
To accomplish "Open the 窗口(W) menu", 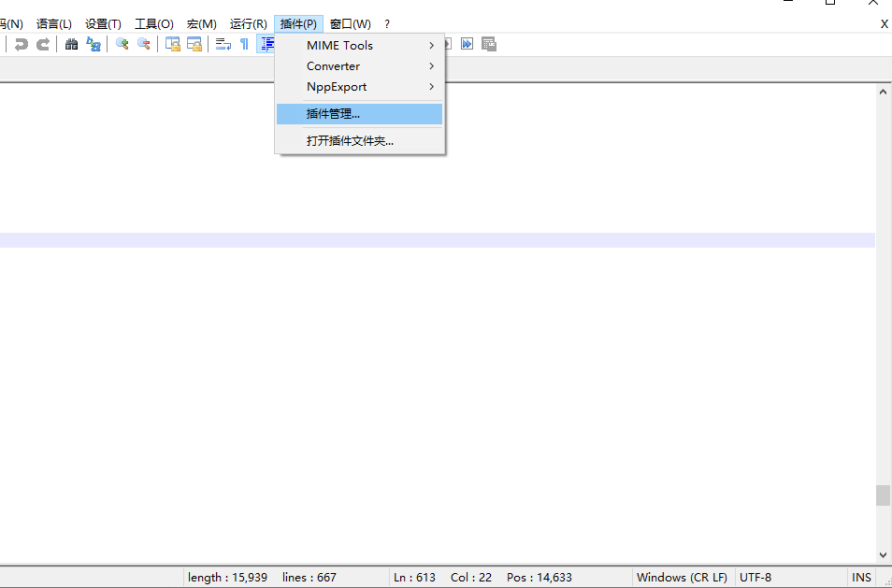I will [x=351, y=24].
